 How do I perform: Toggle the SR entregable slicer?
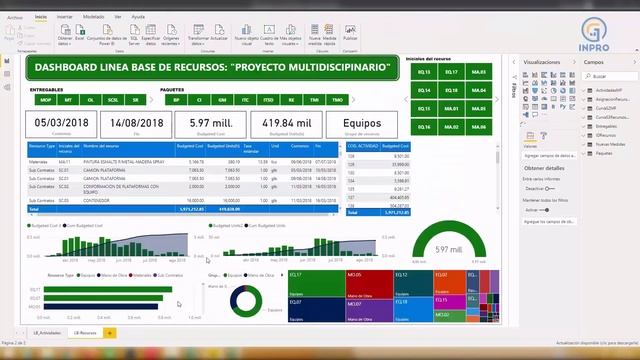coord(136,100)
